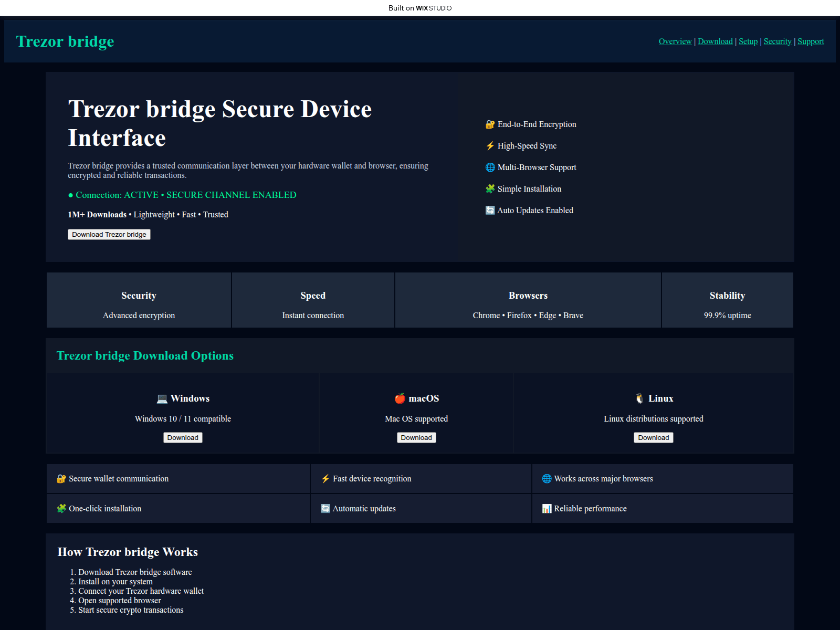Click the globe icon beside Works across major browsers
This screenshot has width=840, height=630.
(x=547, y=479)
